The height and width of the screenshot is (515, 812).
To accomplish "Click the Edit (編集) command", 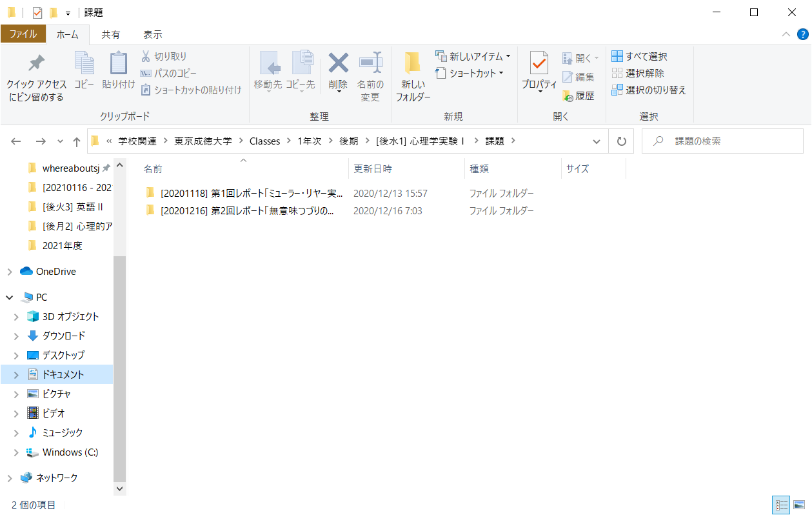I will 579,77.
